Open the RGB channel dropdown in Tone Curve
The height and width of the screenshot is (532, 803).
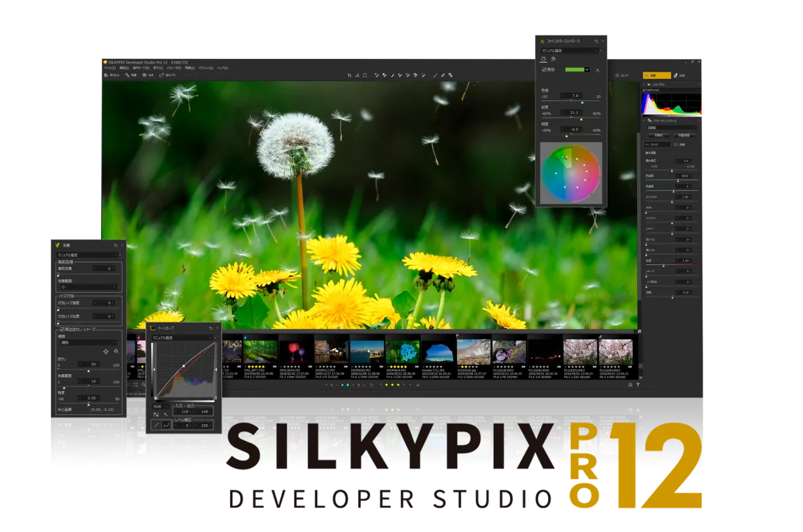160,406
